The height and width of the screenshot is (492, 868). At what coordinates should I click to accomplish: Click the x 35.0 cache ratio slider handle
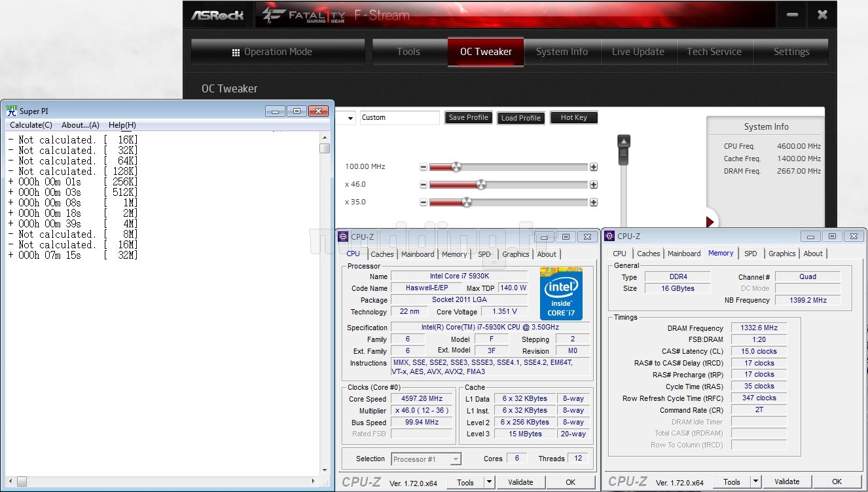[467, 202]
